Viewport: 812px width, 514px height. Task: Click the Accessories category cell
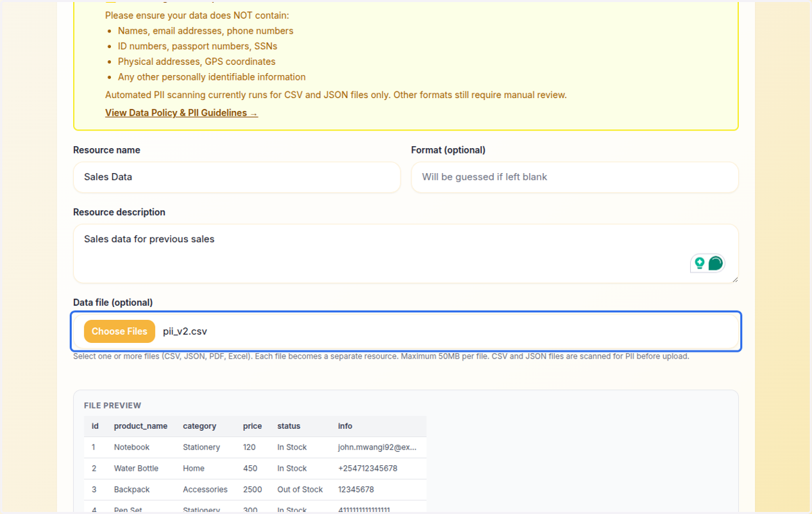point(205,489)
